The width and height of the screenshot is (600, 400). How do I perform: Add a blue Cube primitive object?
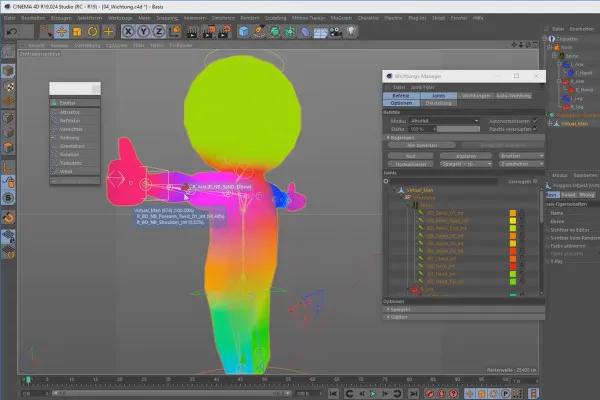point(243,32)
